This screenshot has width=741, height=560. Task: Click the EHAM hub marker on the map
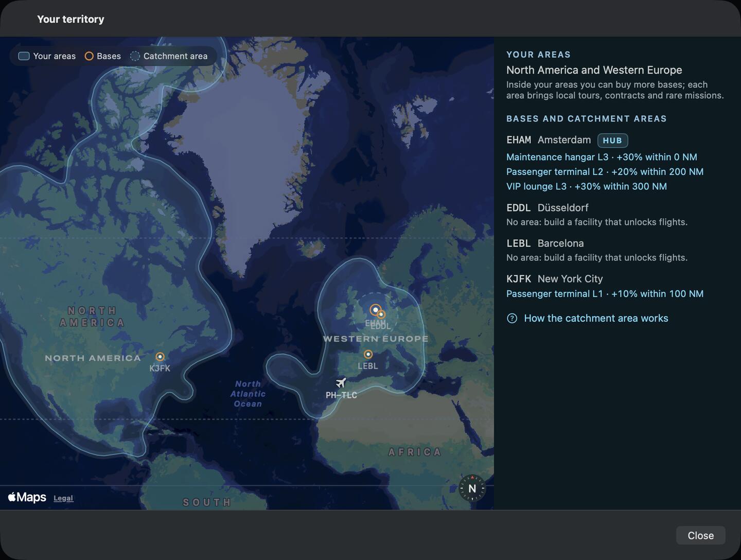coord(375,310)
